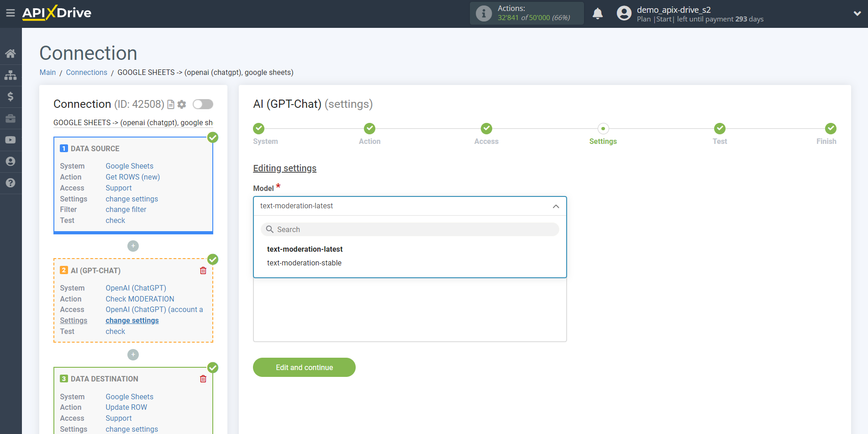Click the Action step checkmark
The width and height of the screenshot is (868, 434).
tap(370, 128)
